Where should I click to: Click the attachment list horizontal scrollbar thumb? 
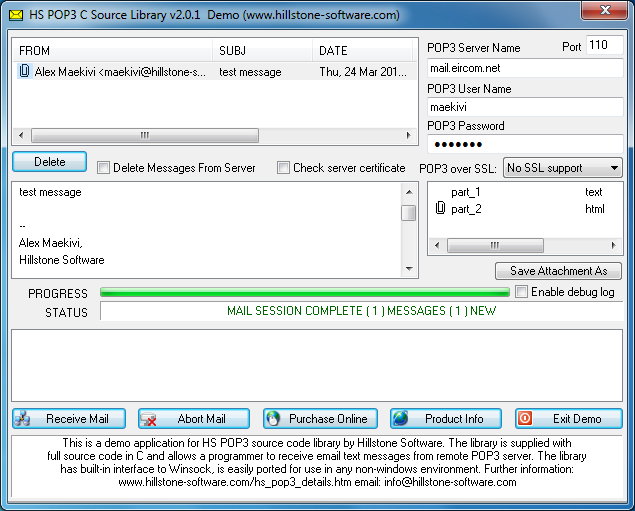pyautogui.click(x=495, y=245)
